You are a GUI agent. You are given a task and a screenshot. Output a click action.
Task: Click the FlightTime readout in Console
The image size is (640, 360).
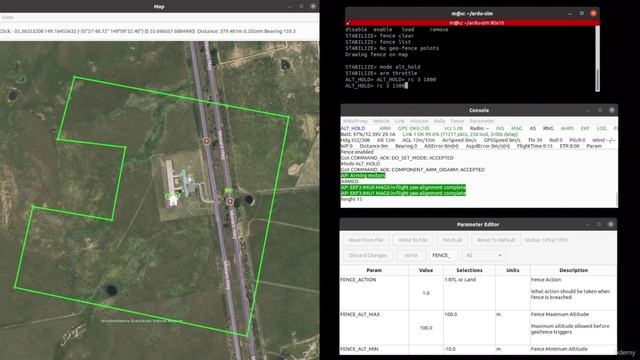pos(534,146)
